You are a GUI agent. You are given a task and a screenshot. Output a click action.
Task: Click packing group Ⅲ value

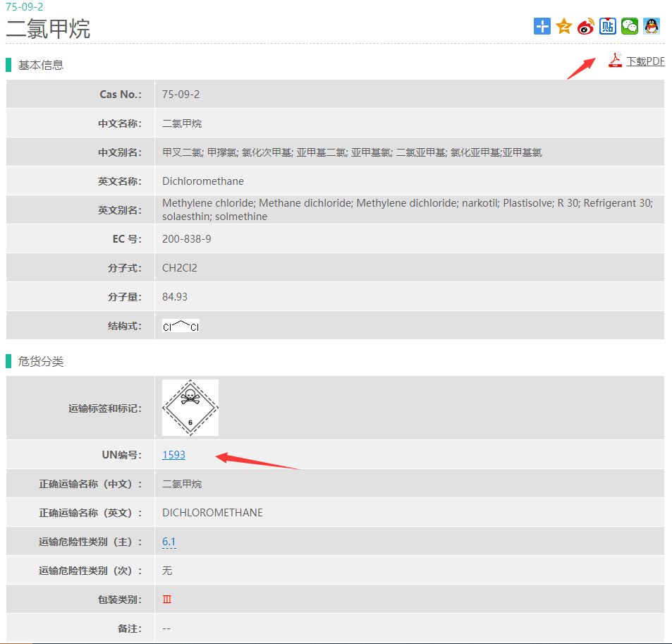click(166, 600)
